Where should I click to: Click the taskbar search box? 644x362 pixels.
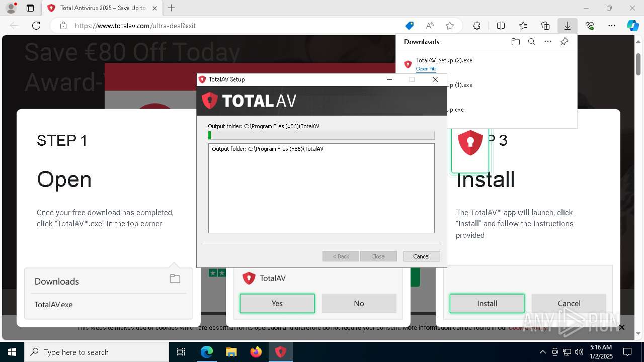tap(97, 352)
